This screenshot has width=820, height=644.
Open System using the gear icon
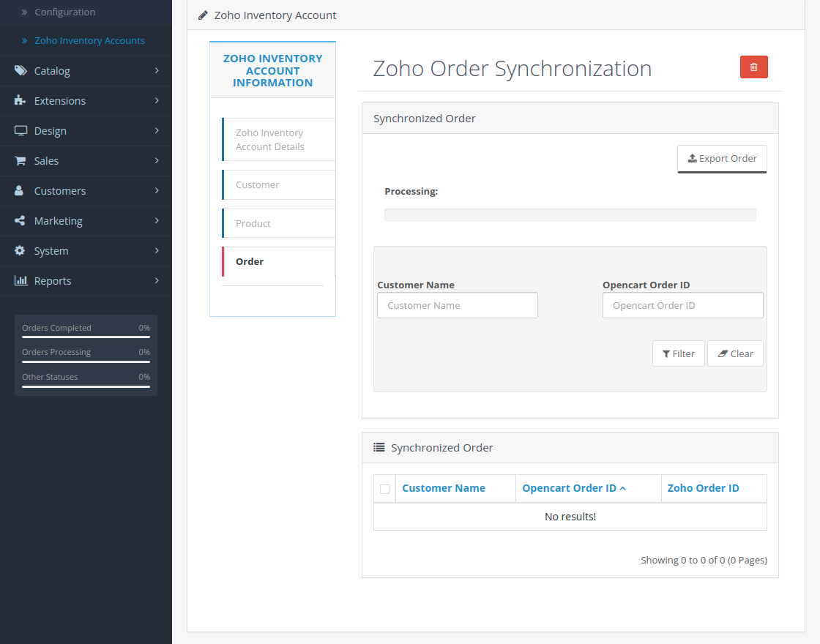20,251
